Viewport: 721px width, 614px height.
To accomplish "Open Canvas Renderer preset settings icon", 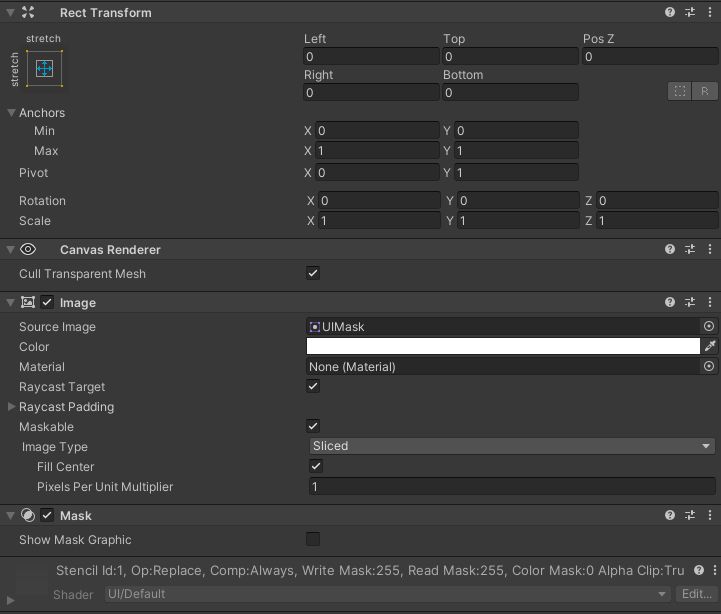I will 690,249.
